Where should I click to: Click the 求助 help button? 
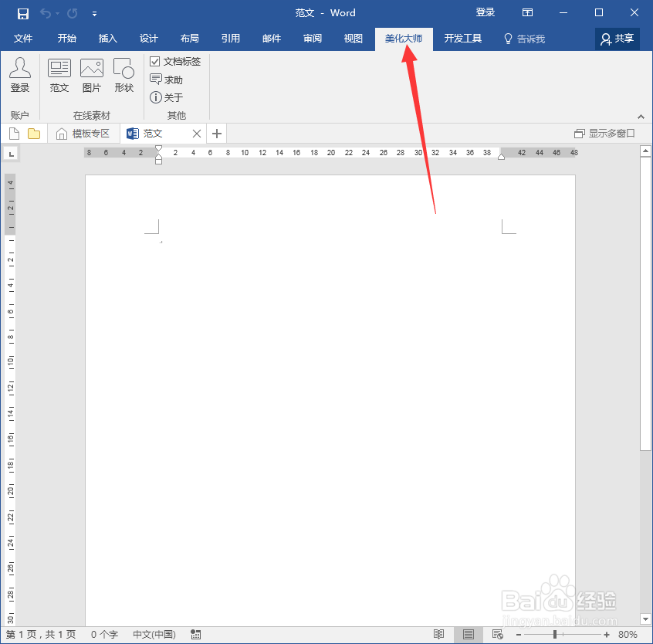pyautogui.click(x=166, y=80)
